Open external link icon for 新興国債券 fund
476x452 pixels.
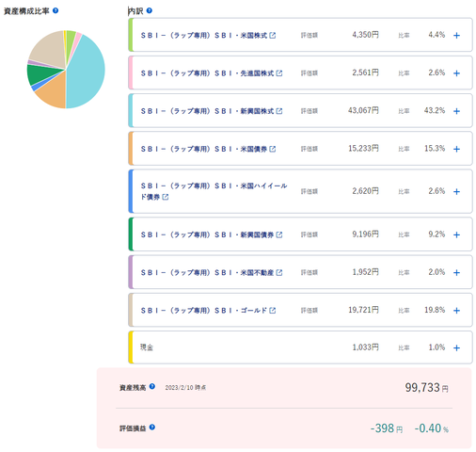click(279, 234)
